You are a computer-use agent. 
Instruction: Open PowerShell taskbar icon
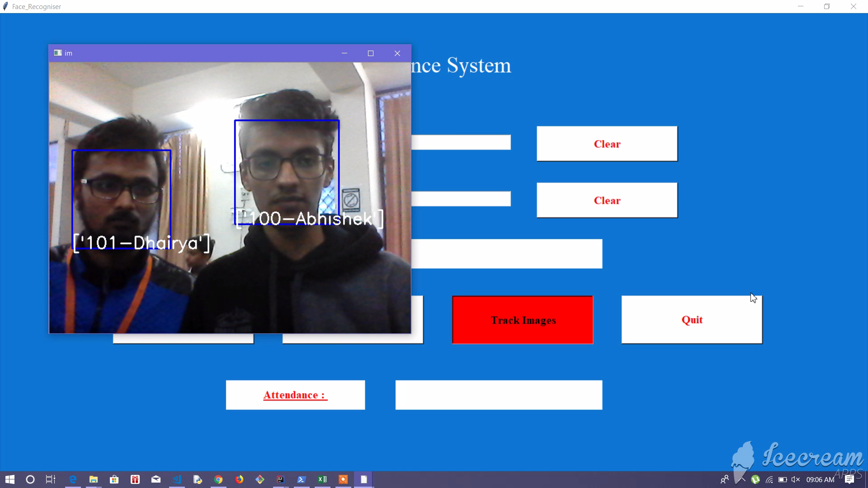(302, 479)
